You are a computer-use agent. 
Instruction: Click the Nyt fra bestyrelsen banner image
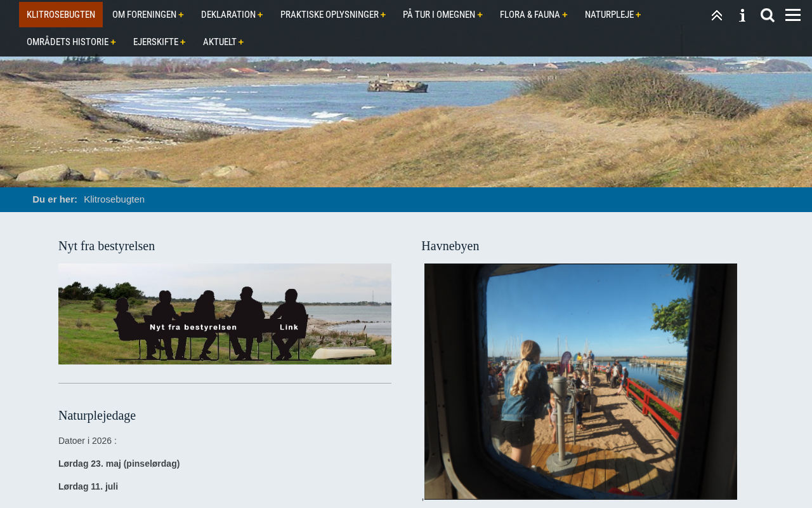[225, 314]
